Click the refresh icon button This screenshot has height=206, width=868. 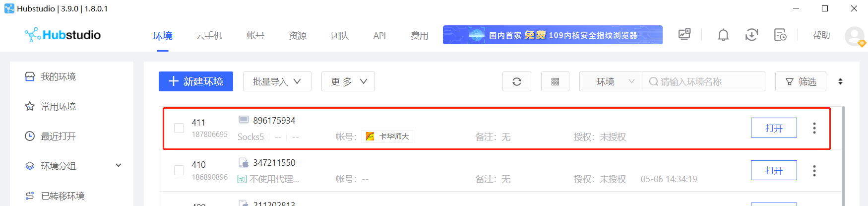coord(517,81)
